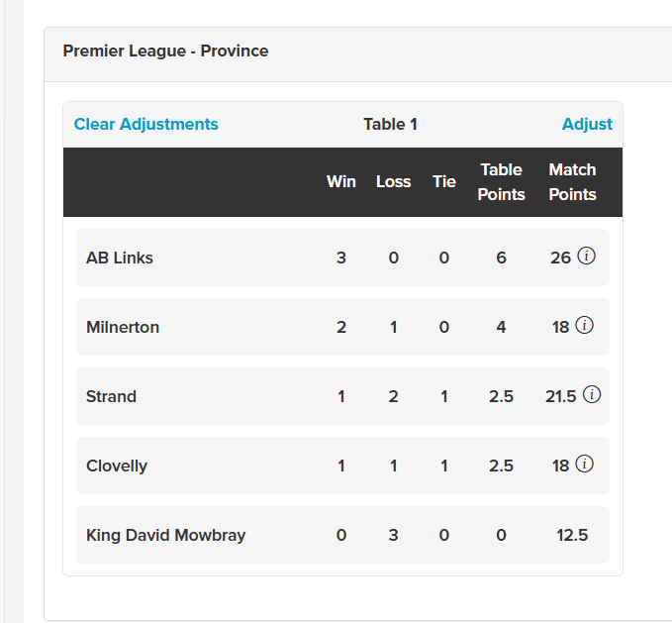Click the Premier League - Province heading
This screenshot has width=672, height=623.
tap(165, 51)
